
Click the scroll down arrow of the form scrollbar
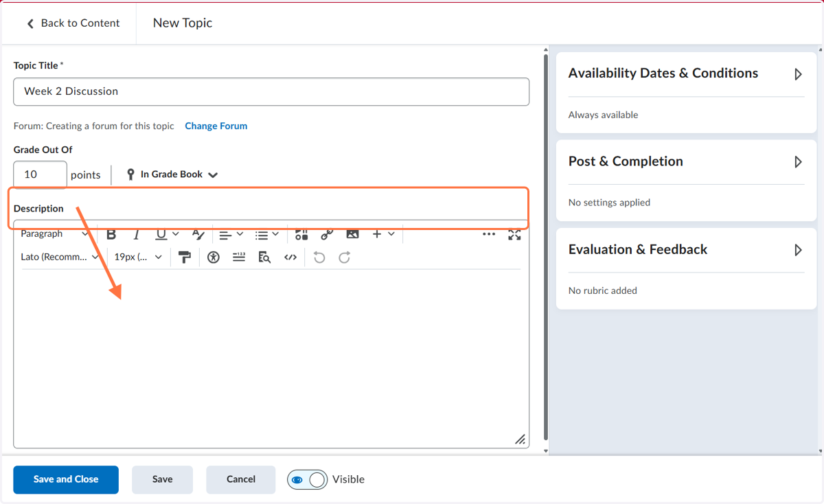pos(546,451)
